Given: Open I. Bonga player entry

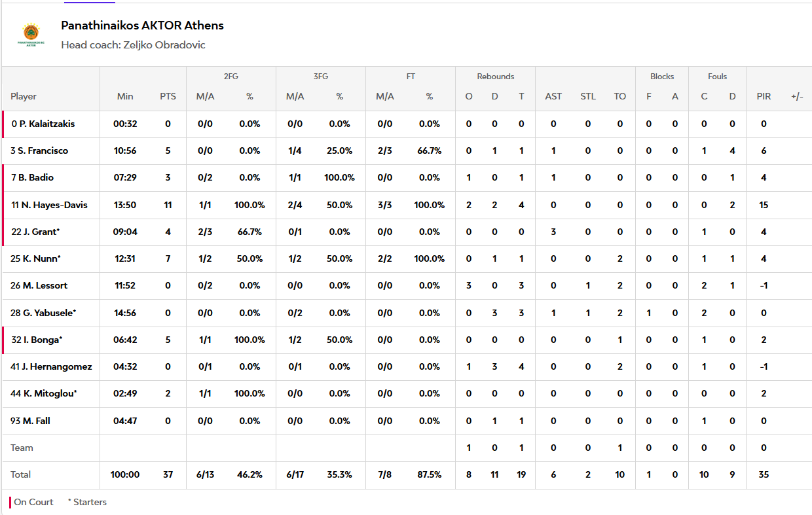Looking at the screenshot, I should (37, 340).
